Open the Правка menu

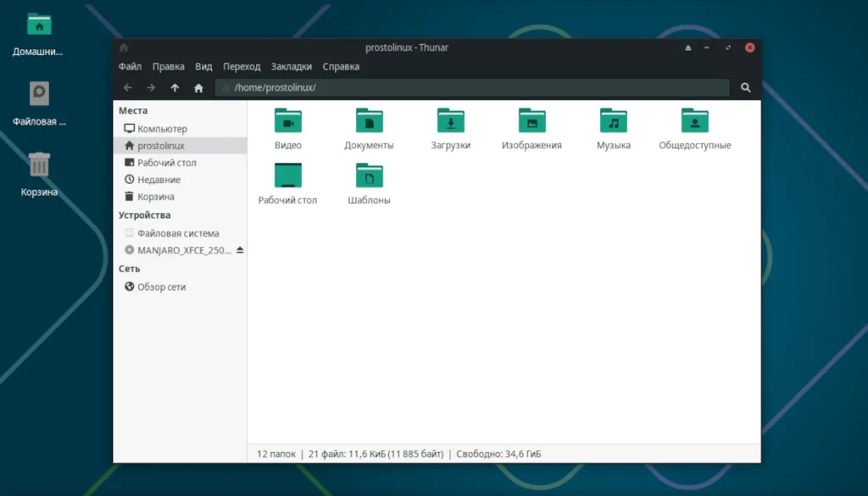pyautogui.click(x=169, y=66)
